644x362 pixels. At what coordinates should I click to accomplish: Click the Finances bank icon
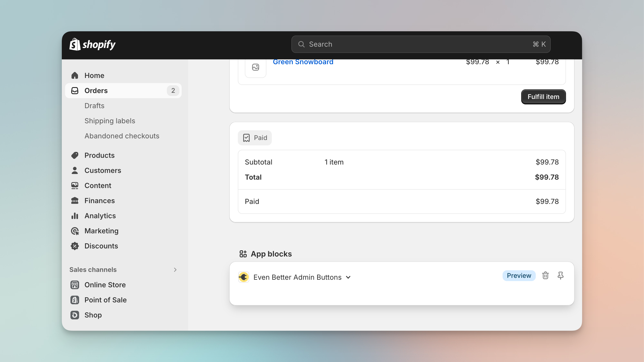click(75, 201)
